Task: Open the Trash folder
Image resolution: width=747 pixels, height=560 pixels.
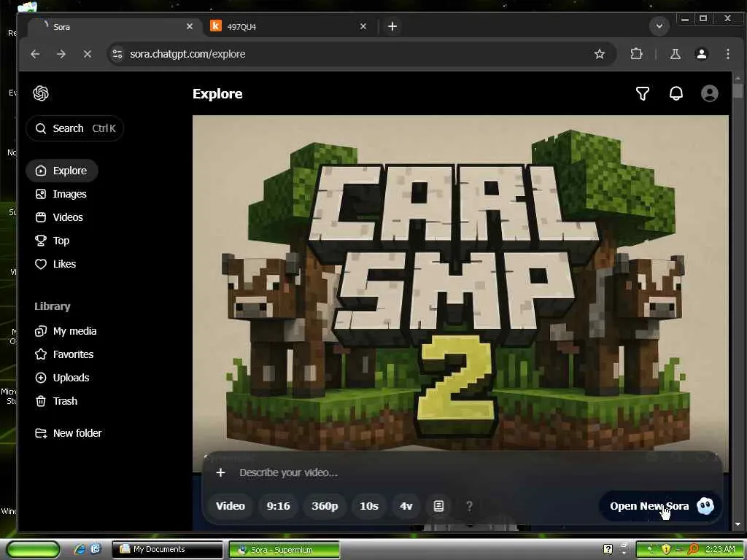Action: coord(56,401)
